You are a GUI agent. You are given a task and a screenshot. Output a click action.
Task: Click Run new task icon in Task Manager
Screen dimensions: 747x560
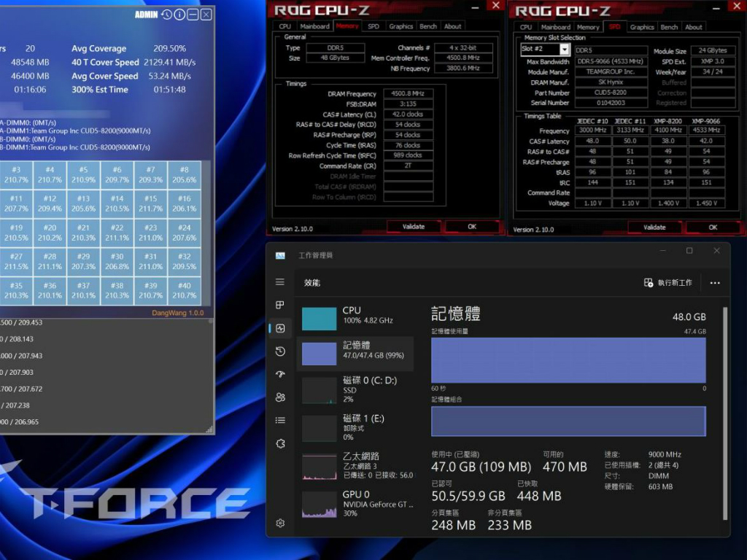[649, 283]
